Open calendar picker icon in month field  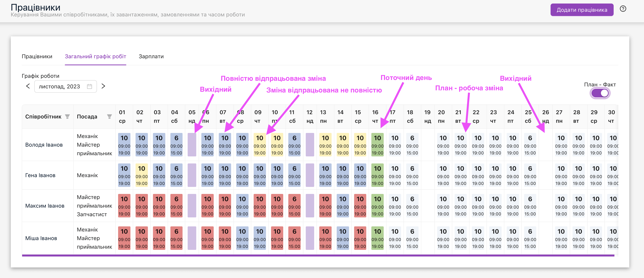click(90, 86)
